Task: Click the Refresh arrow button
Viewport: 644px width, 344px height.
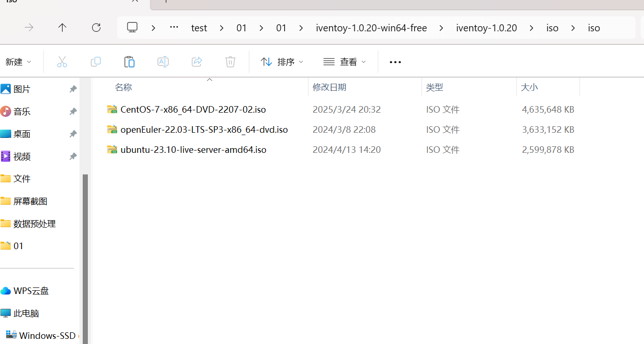Action: (x=96, y=28)
